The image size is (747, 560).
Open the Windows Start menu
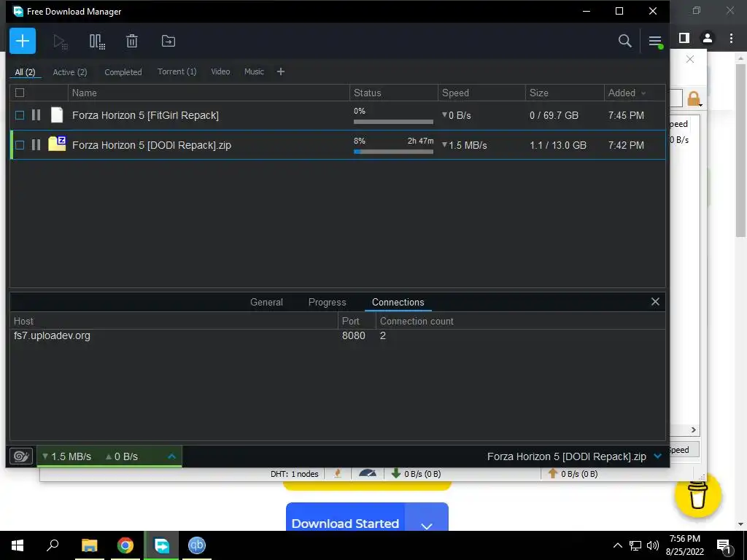pos(18,545)
